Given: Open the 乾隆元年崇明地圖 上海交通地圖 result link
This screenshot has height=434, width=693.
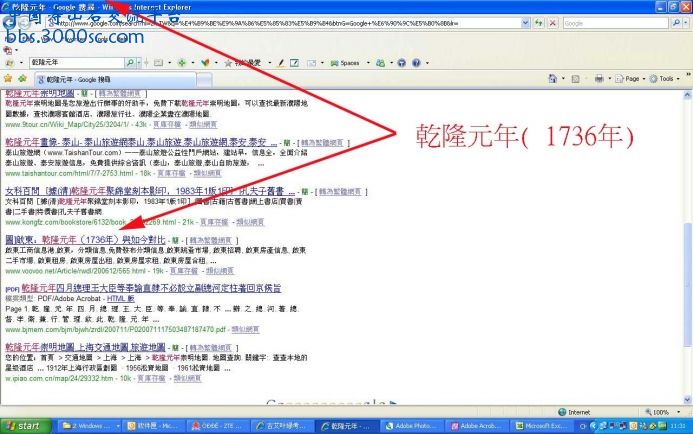Looking at the screenshot, I should click(85, 347).
